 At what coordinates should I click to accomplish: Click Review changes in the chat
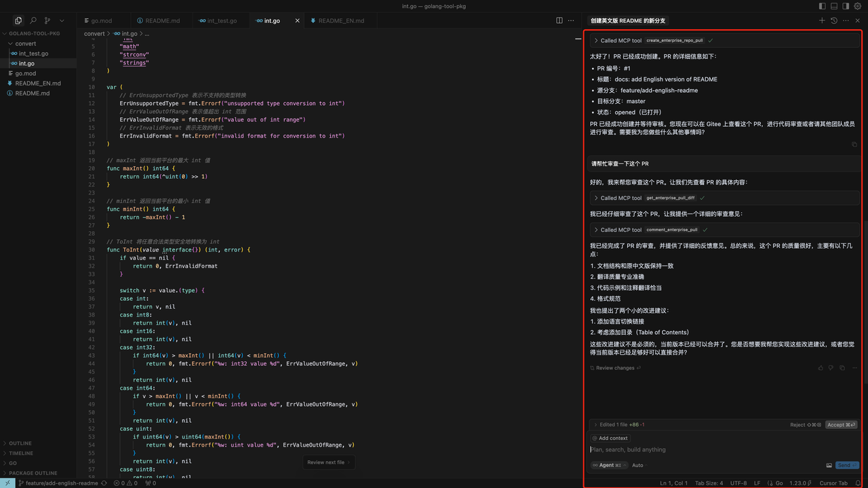click(x=614, y=368)
